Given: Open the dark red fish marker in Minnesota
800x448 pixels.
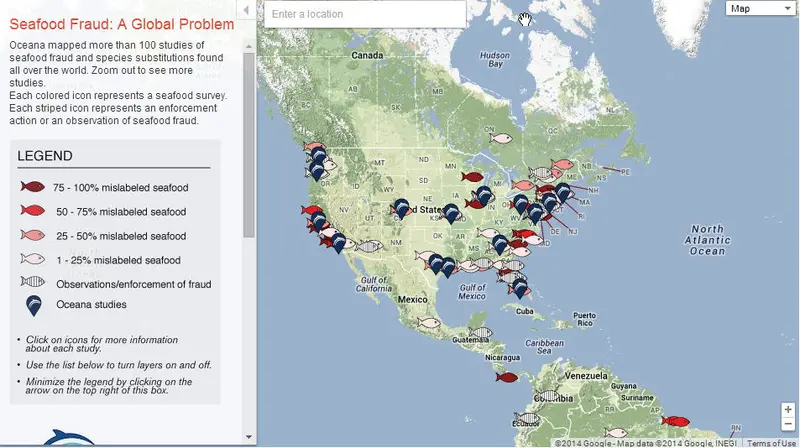Looking at the screenshot, I should [x=472, y=177].
